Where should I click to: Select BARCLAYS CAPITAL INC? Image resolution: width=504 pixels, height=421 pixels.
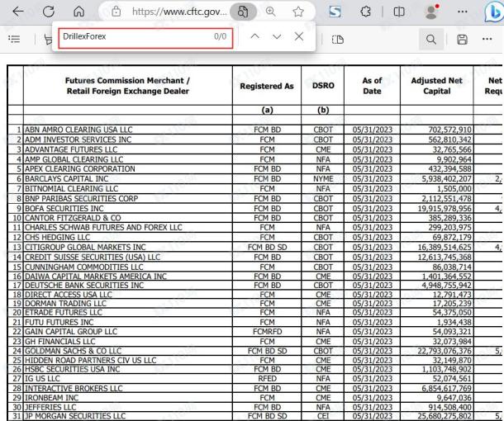coord(67,179)
